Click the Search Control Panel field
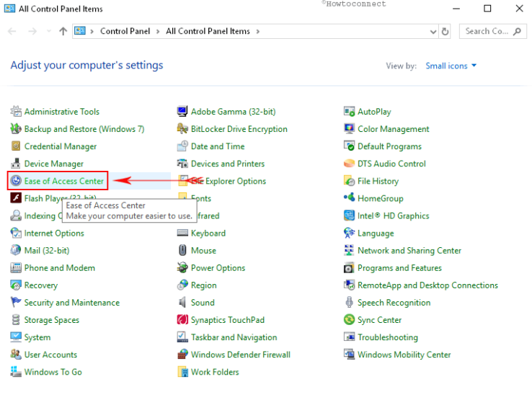This screenshot has height=418, width=532. point(492,31)
